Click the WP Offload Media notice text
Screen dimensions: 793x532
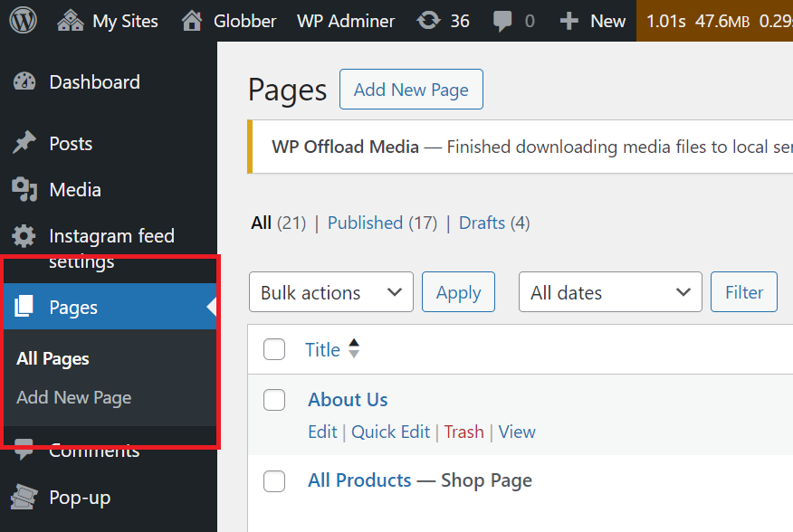coord(532,147)
